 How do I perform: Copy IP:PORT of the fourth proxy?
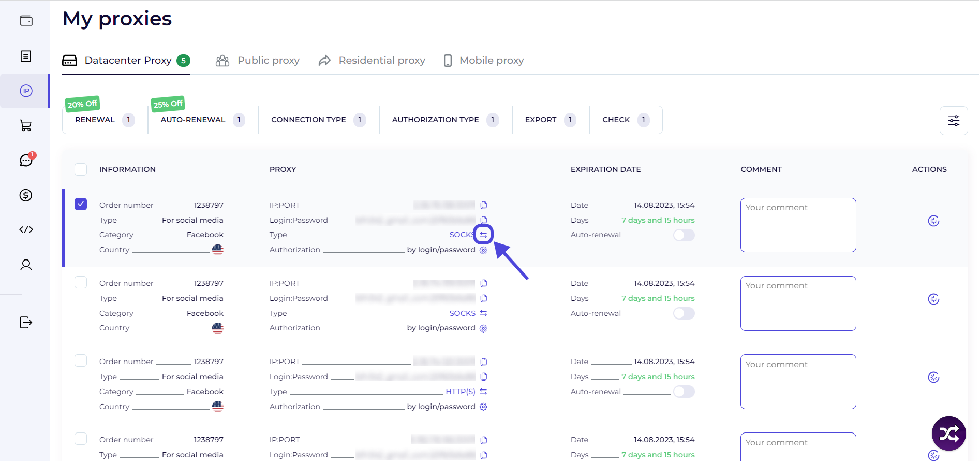coord(484,440)
